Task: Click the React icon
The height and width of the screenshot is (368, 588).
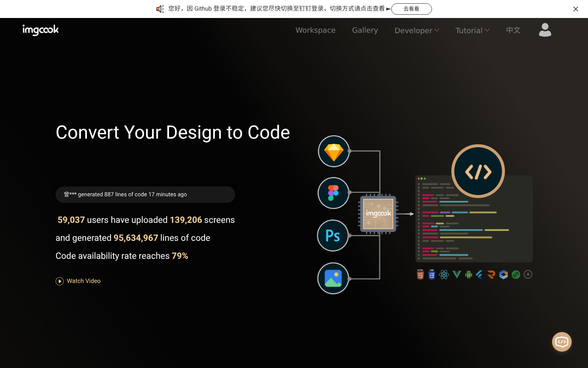Action: coord(444,275)
